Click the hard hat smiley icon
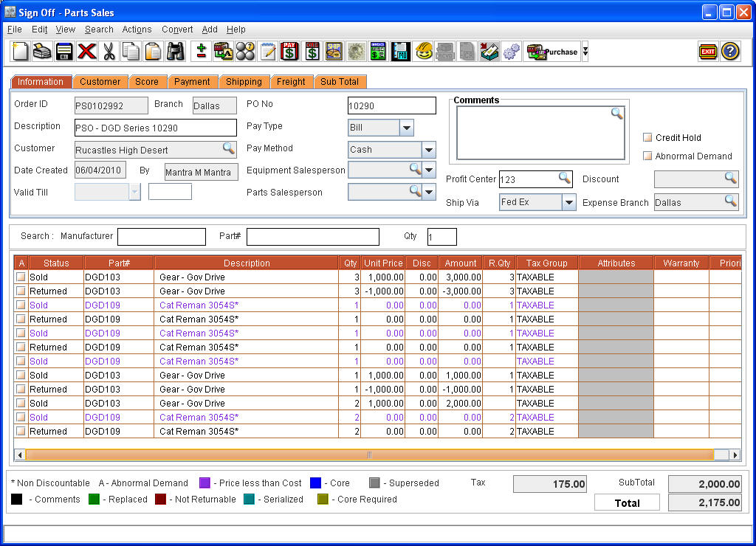Viewport: 756px width, 546px height. (423, 52)
